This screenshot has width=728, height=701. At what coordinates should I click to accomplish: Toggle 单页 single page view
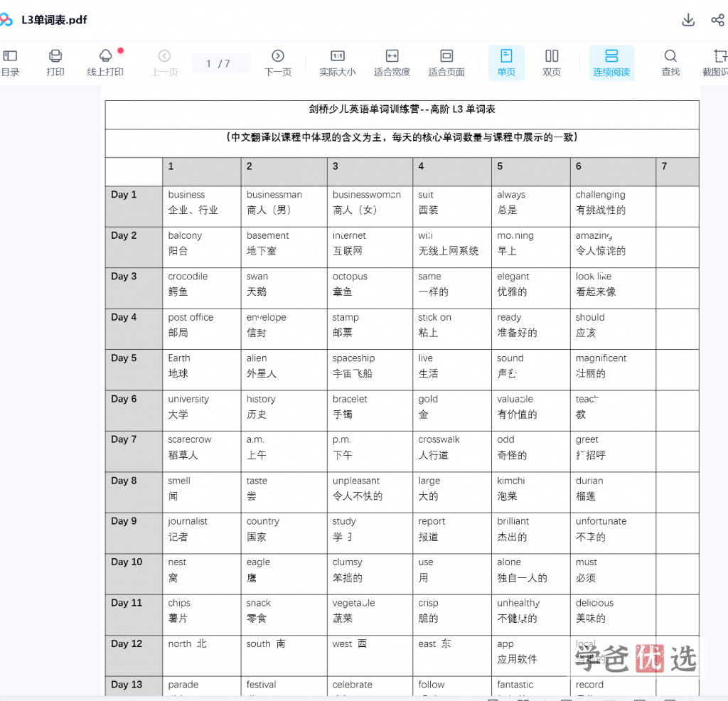(x=506, y=63)
